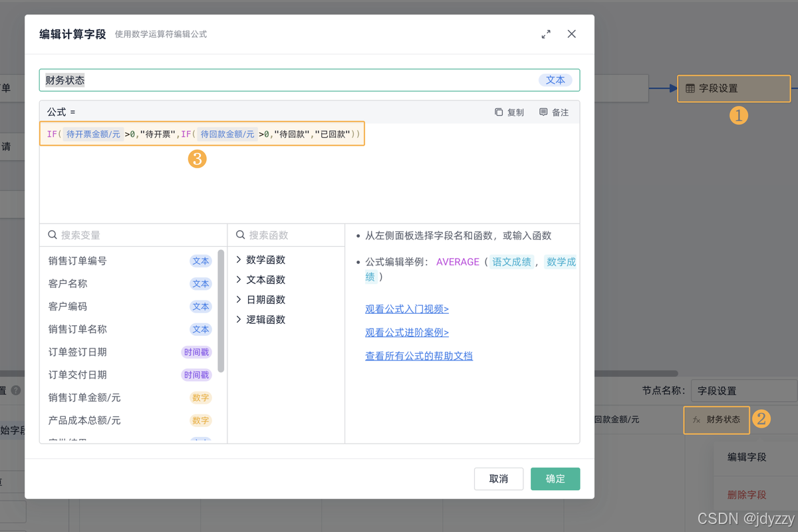This screenshot has height=532, width=798.
Task: Click the 取消 button
Action: [x=499, y=479]
